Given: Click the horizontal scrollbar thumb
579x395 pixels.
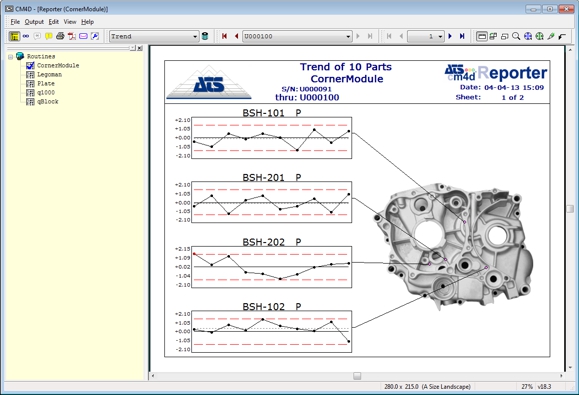Looking at the screenshot, I should point(357,376).
